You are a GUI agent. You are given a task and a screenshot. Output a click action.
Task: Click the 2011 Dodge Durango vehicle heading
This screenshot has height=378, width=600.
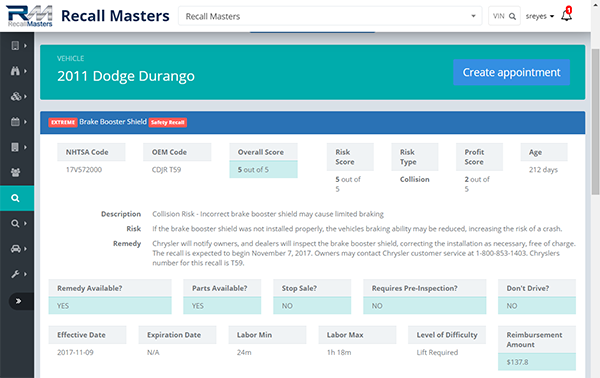click(x=126, y=76)
